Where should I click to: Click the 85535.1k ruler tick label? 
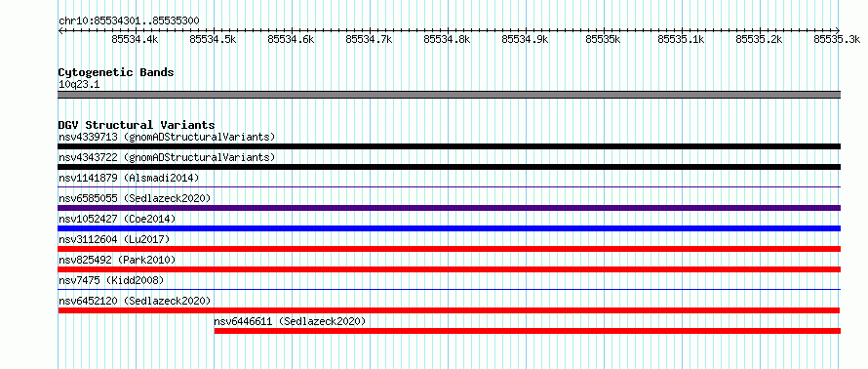[x=681, y=39]
